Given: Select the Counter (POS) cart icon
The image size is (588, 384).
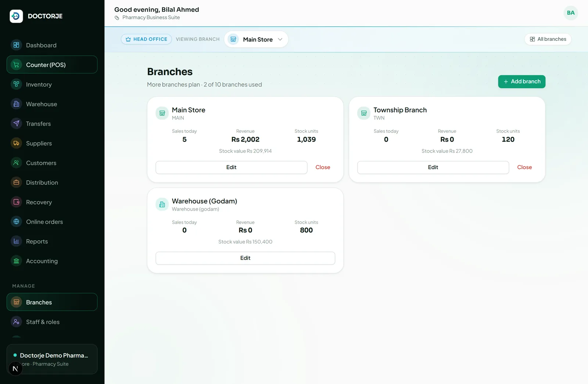Looking at the screenshot, I should pos(16,65).
